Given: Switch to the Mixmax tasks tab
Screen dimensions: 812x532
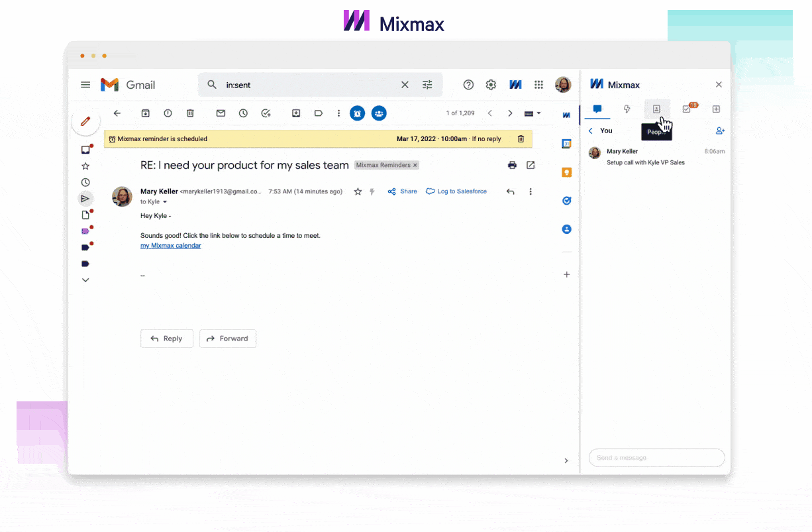Looking at the screenshot, I should click(x=687, y=109).
